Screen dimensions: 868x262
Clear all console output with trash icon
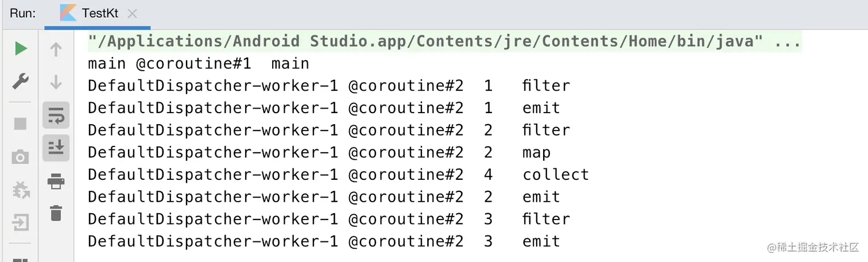click(x=56, y=213)
